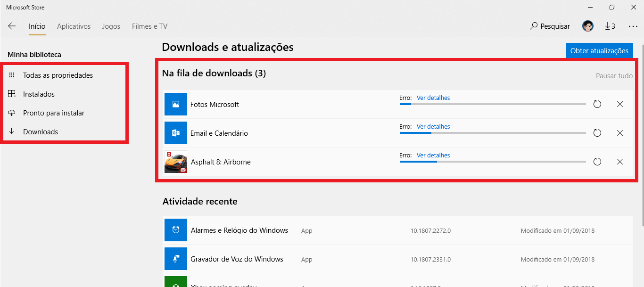Go back with the arrow icon
The height and width of the screenshot is (287, 644).
coord(12,26)
